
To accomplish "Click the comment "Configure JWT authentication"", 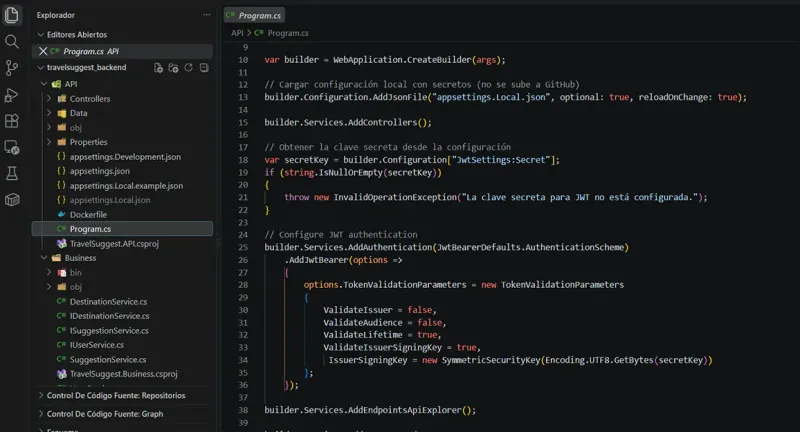I will pyautogui.click(x=341, y=235).
